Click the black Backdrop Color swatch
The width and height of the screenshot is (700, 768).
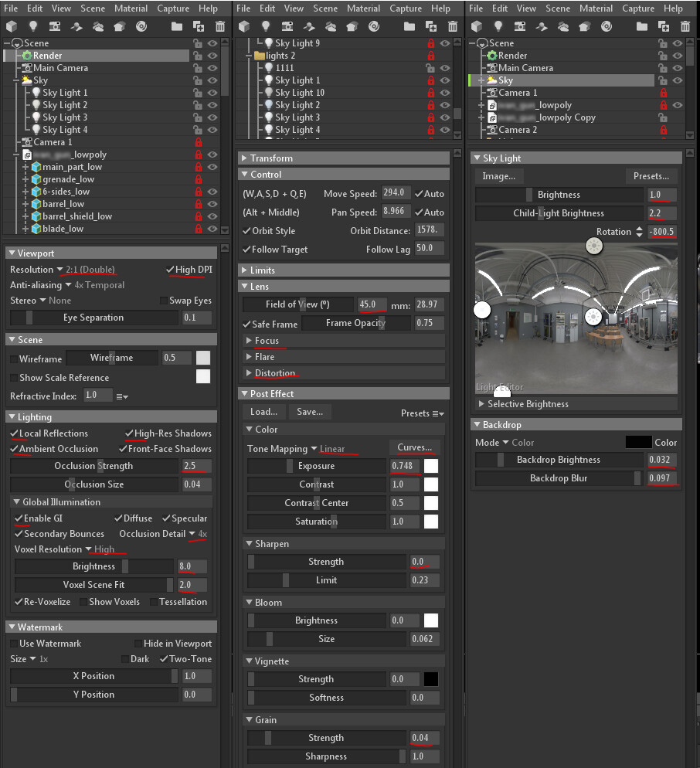[638, 442]
